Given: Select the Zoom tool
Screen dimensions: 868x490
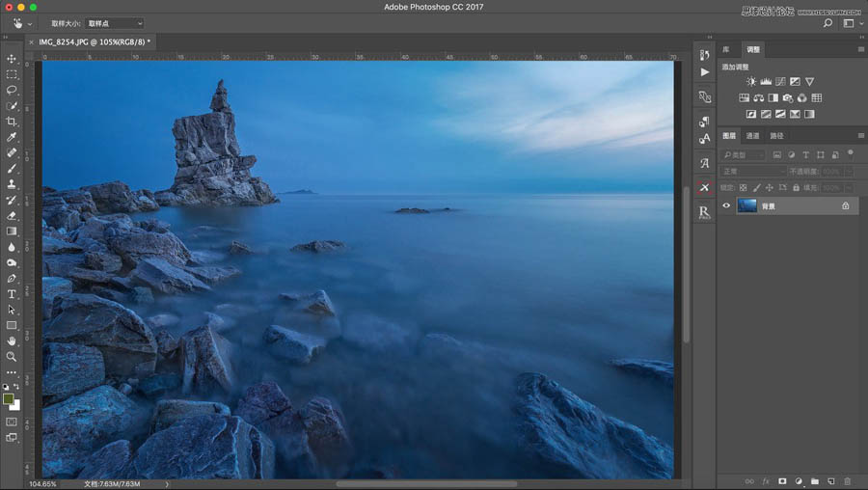Looking at the screenshot, I should (x=11, y=357).
